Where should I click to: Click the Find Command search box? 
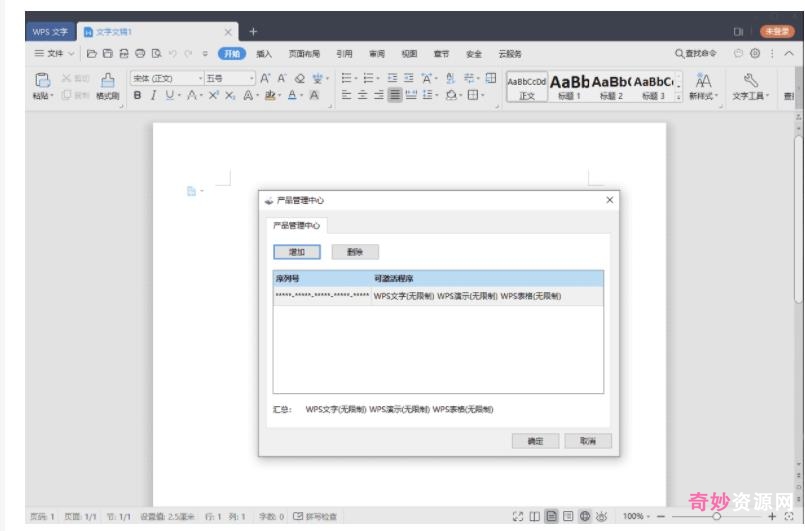coord(695,53)
